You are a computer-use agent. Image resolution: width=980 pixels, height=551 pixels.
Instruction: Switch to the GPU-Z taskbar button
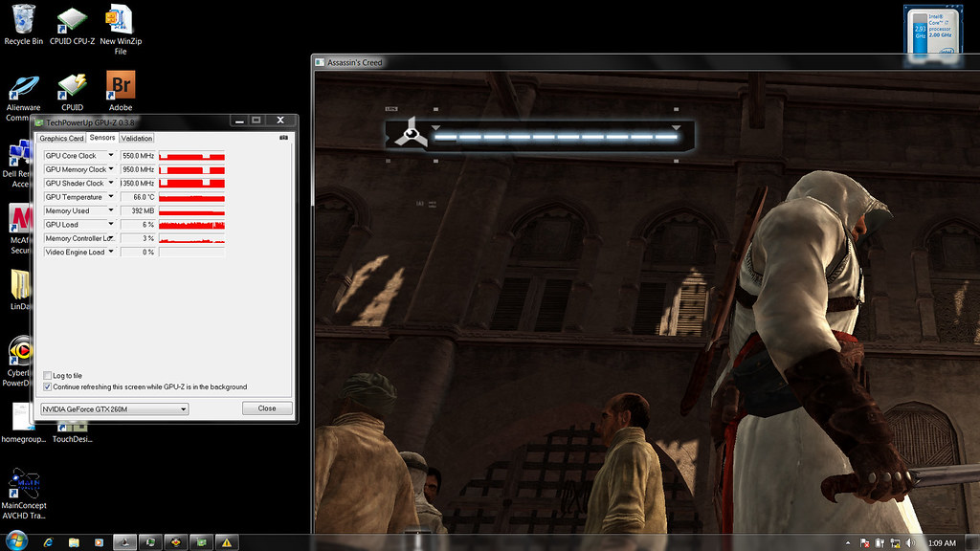coord(201,542)
